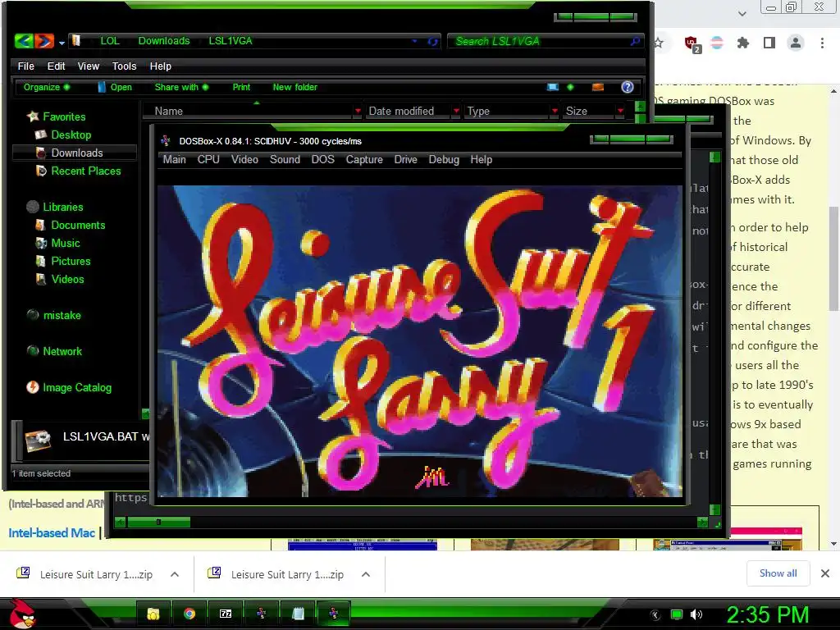Sort files by the Name column
Screen dimensions: 840x630
[168, 111]
